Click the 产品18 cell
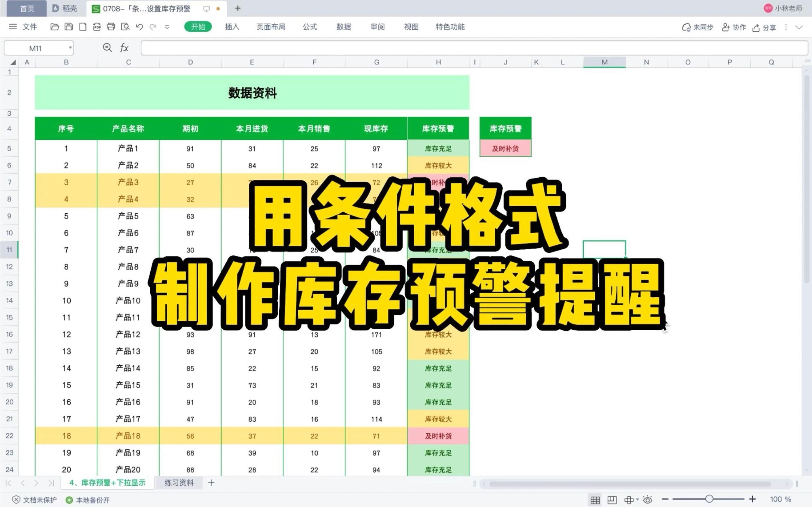 click(x=128, y=436)
